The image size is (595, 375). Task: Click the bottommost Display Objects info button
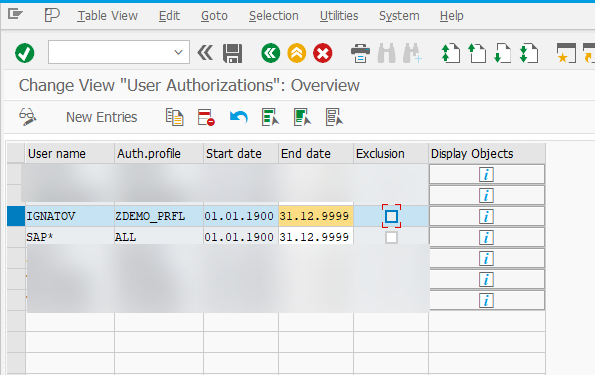(x=487, y=301)
